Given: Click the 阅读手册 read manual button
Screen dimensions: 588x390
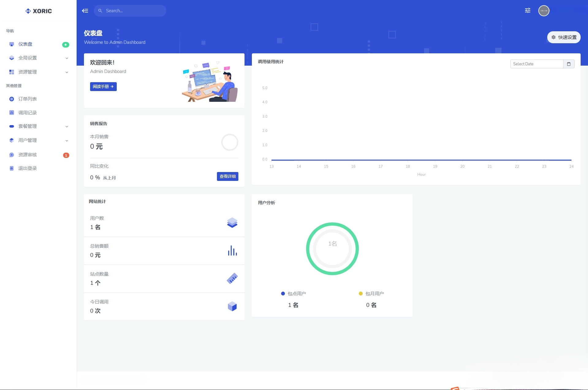Looking at the screenshot, I should [103, 86].
